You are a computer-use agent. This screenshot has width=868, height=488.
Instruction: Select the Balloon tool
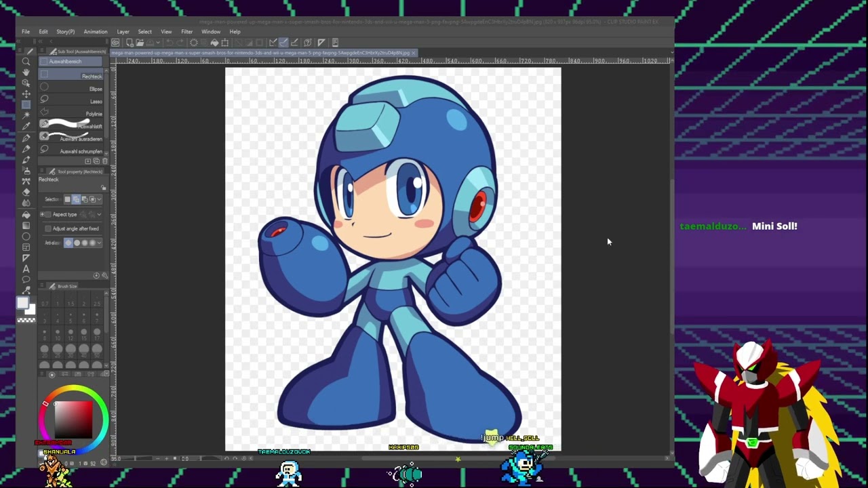(x=26, y=279)
